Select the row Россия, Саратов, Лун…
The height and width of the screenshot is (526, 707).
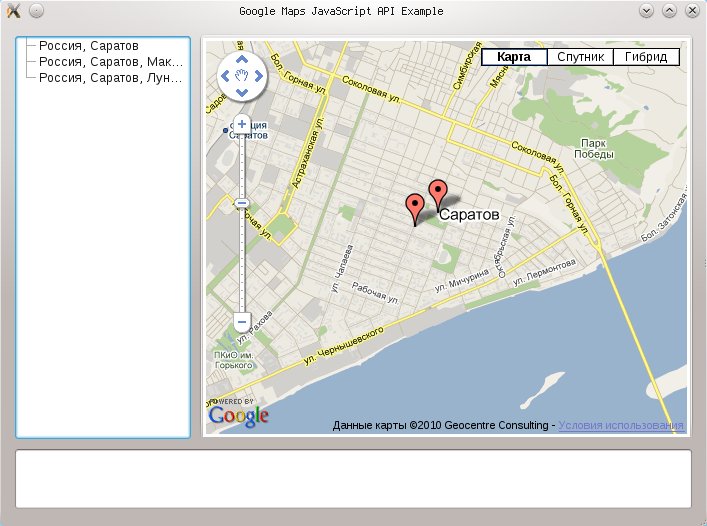pos(110,78)
